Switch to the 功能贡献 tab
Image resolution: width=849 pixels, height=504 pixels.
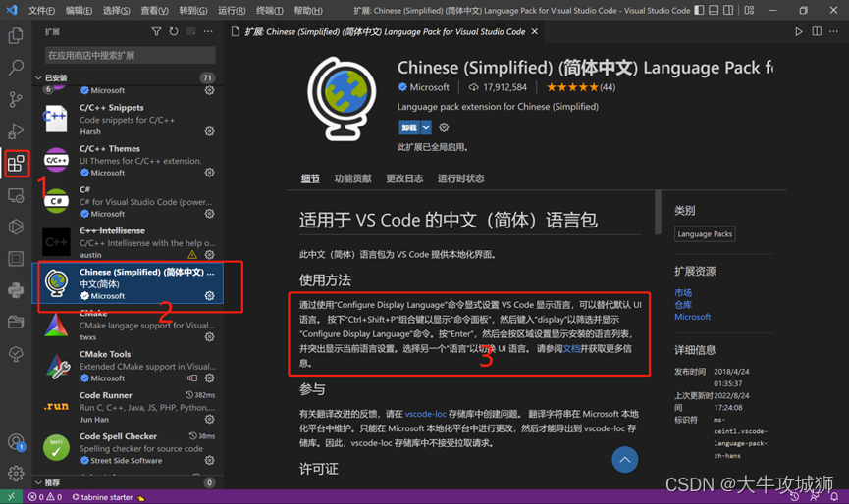tap(353, 178)
